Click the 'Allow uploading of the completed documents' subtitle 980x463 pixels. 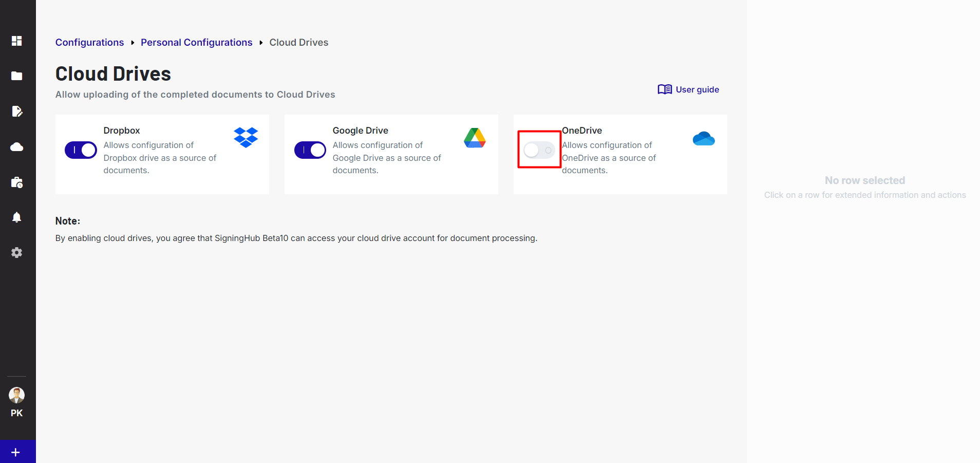coord(195,95)
